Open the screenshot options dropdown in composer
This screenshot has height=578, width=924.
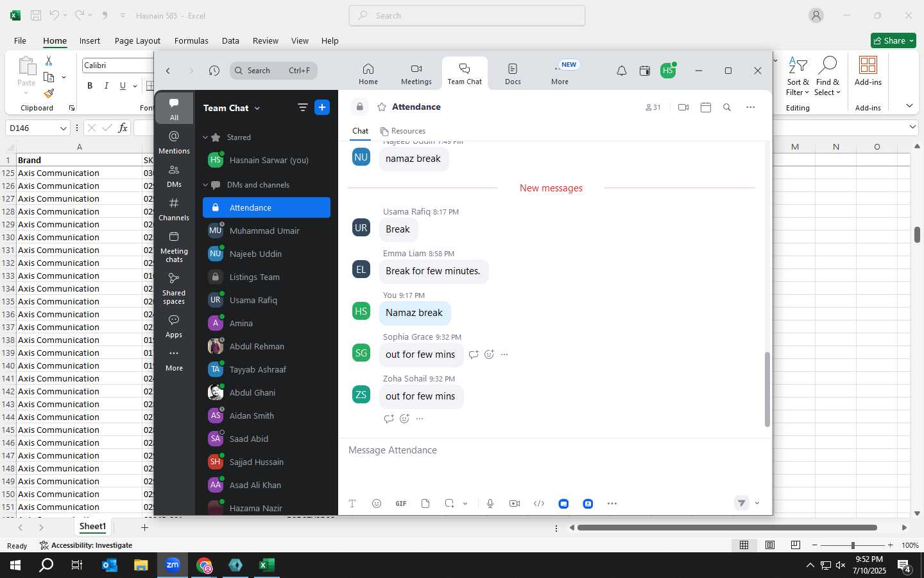(x=465, y=504)
